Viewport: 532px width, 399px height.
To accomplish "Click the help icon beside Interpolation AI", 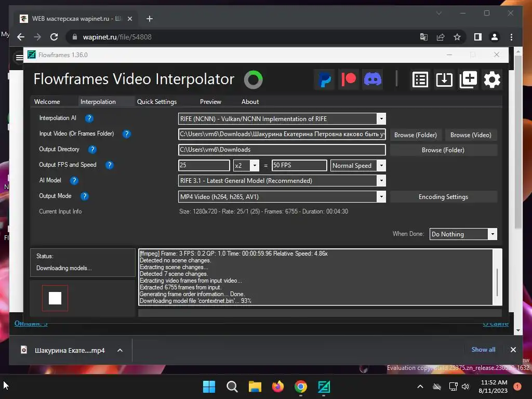I will pyautogui.click(x=89, y=118).
